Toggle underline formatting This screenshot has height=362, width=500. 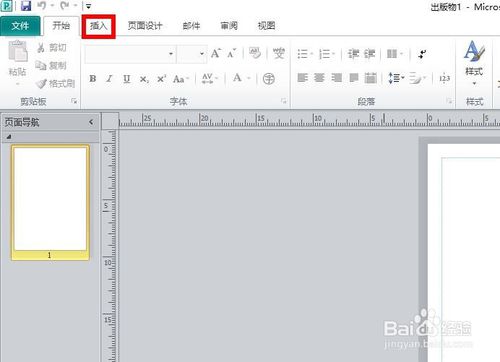pyautogui.click(x=127, y=79)
